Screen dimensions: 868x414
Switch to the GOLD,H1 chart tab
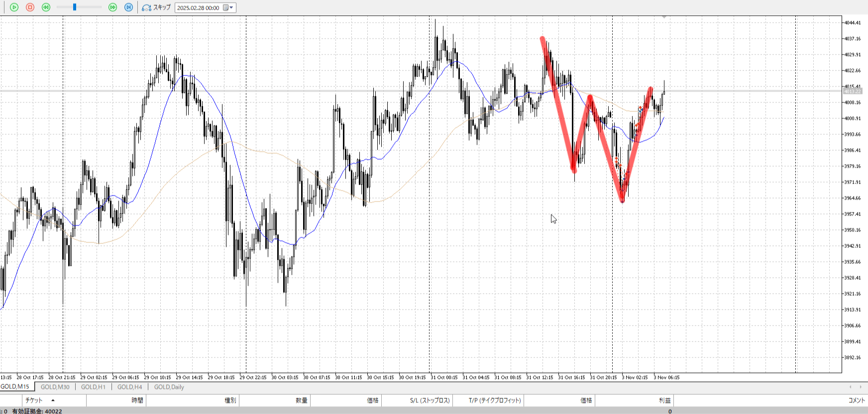pyautogui.click(x=93, y=387)
